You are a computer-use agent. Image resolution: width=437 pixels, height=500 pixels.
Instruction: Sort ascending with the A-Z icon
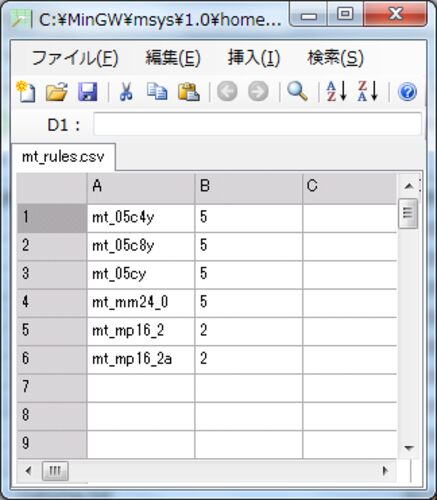pyautogui.click(x=337, y=91)
